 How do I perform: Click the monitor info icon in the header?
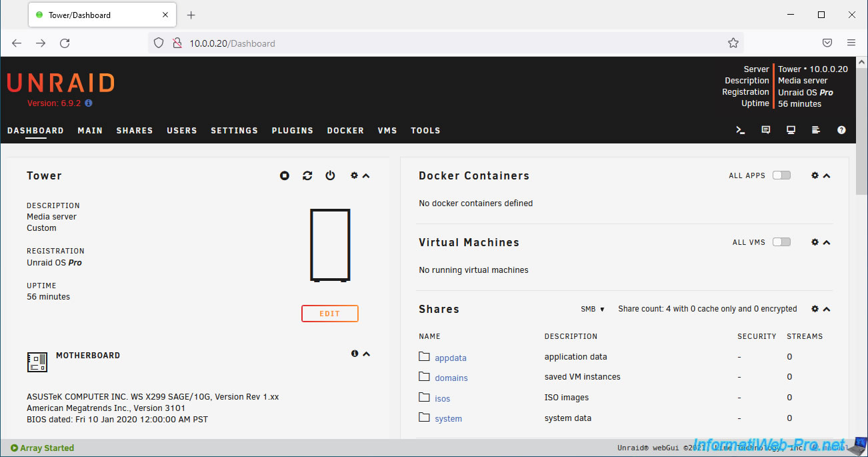click(791, 130)
